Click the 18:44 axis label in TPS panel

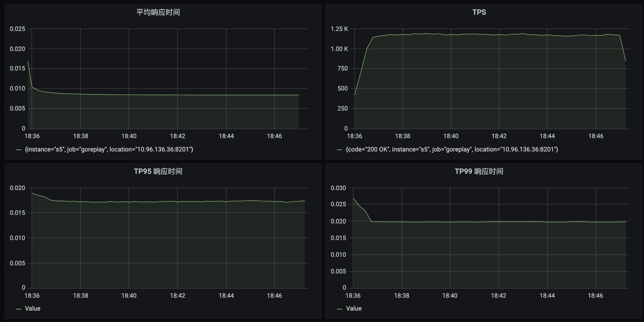coord(547,136)
